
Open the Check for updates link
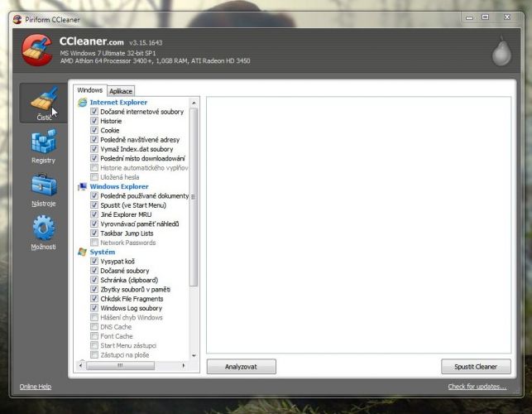pos(477,387)
